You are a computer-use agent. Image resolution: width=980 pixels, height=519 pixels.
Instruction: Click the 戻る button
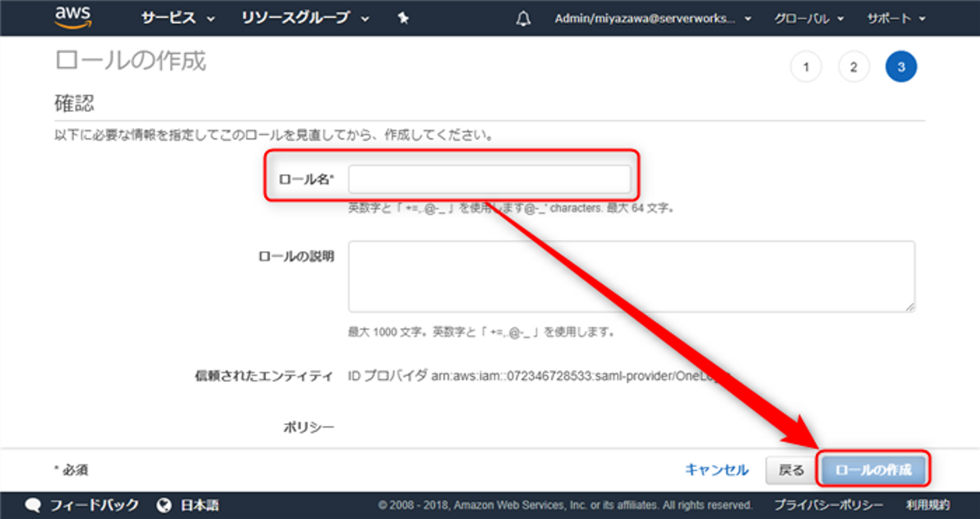[791, 471]
